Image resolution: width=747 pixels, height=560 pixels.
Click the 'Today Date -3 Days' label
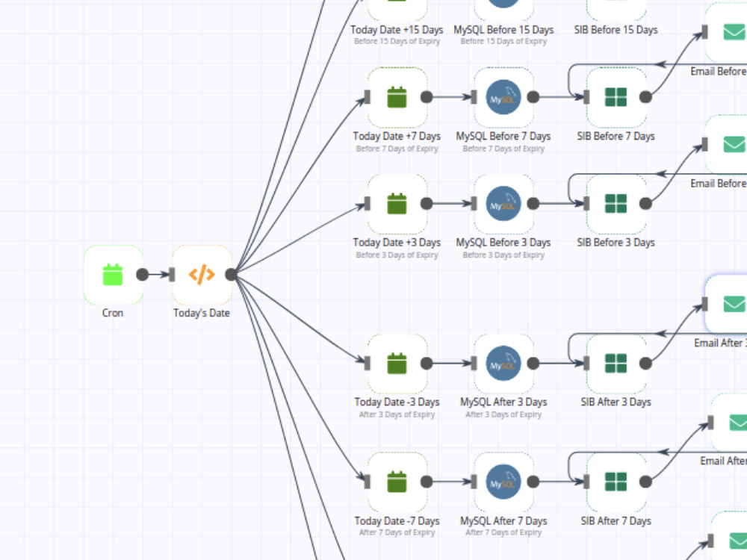(397, 402)
